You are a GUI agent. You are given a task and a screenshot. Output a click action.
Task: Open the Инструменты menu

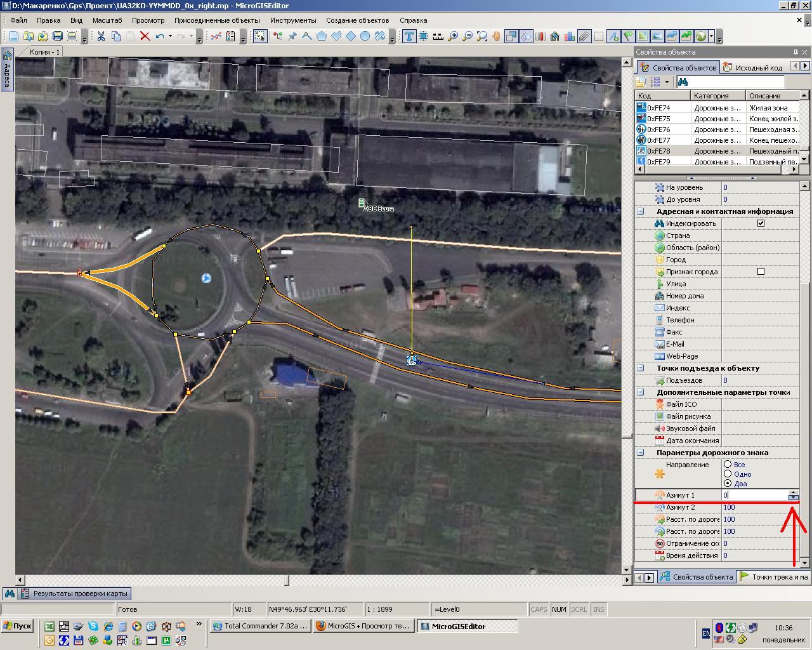[292, 20]
